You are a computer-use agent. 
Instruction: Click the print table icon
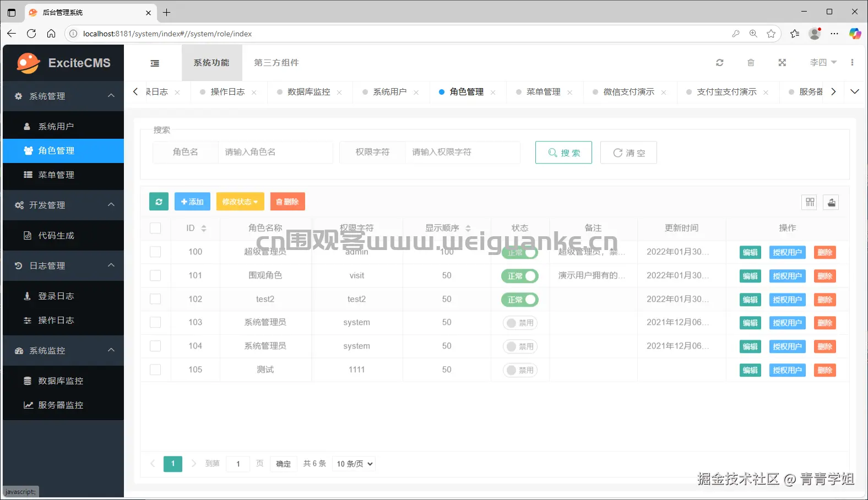(x=832, y=203)
